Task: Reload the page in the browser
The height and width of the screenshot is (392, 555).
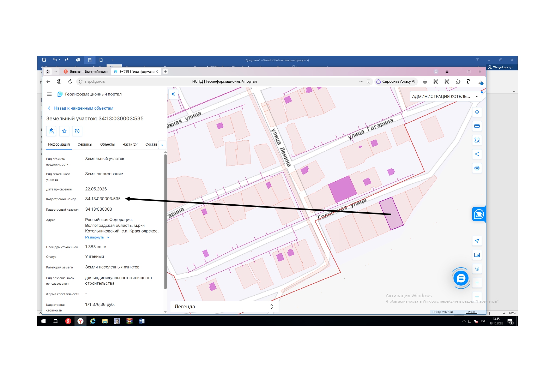Action: [70, 81]
